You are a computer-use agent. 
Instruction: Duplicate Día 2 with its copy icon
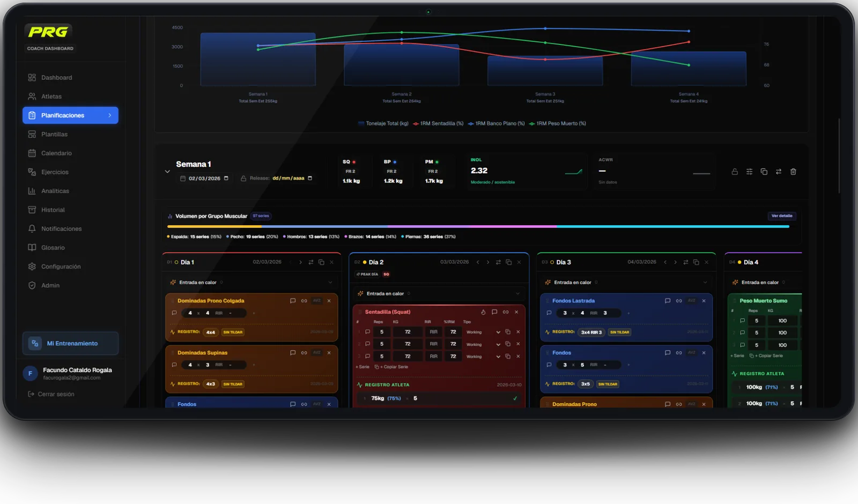click(x=508, y=262)
